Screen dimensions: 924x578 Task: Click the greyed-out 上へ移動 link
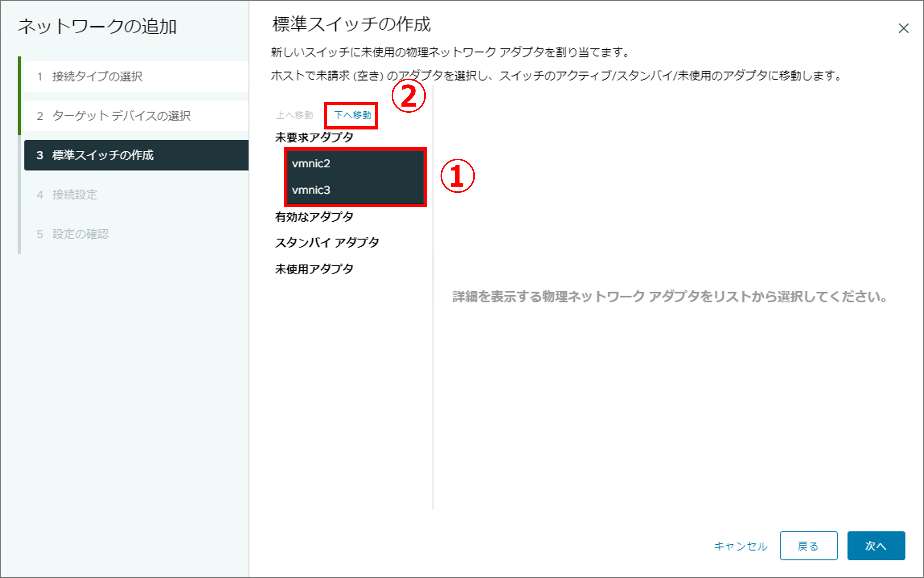tap(294, 115)
